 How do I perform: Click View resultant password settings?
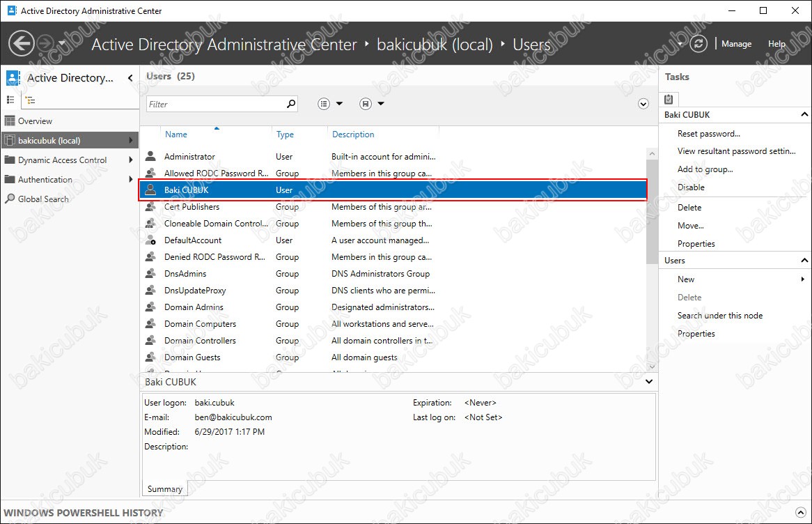point(736,151)
